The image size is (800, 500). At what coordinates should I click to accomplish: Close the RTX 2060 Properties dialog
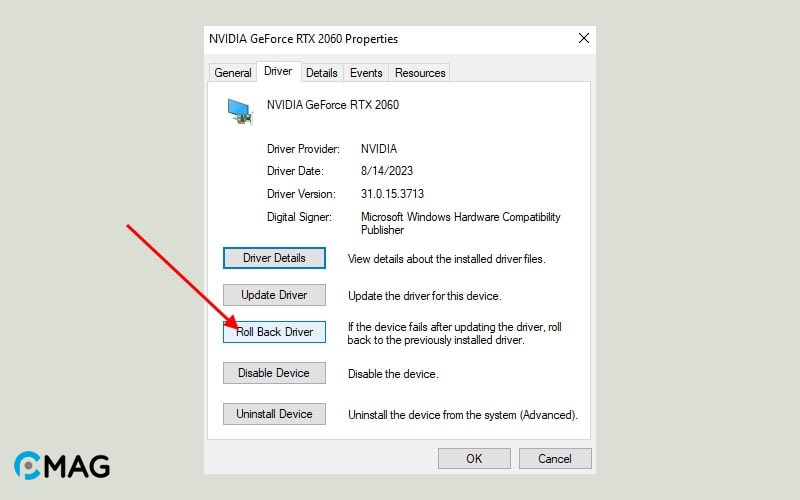(x=584, y=38)
